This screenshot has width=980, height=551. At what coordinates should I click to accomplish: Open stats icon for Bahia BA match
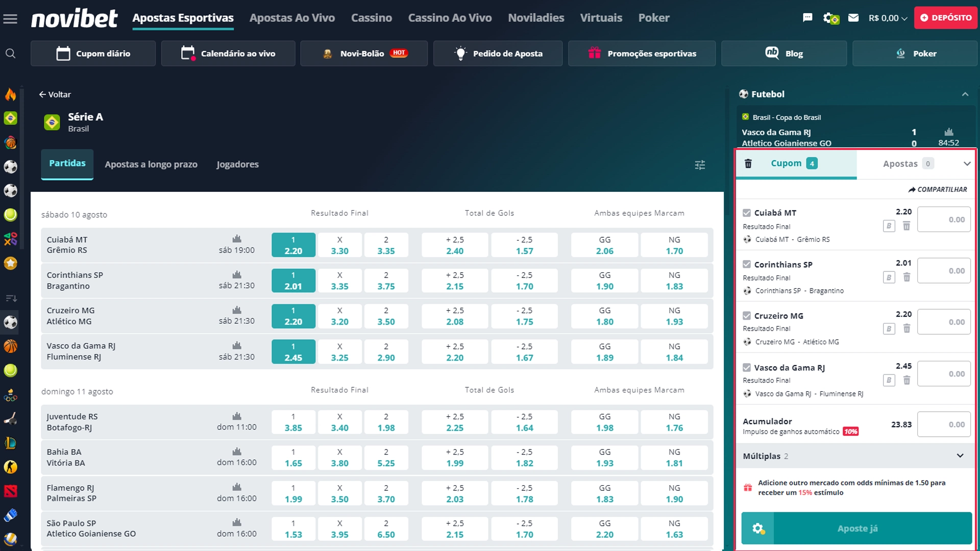coord(237,452)
